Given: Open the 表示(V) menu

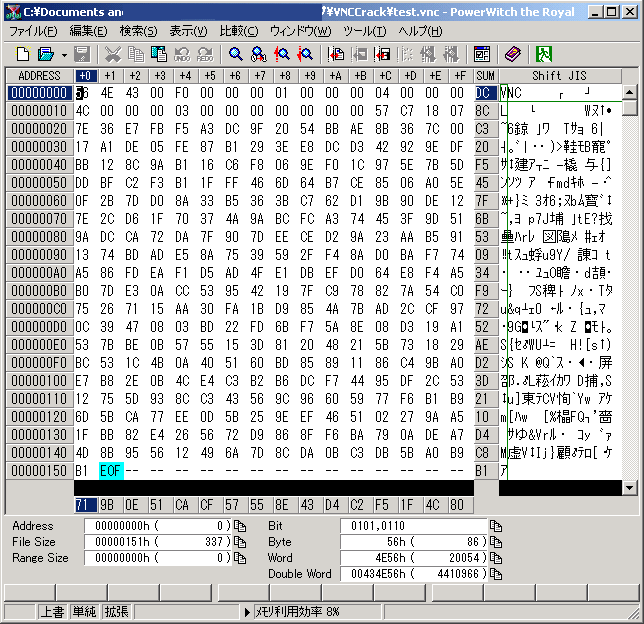Looking at the screenshot, I should point(189,31).
